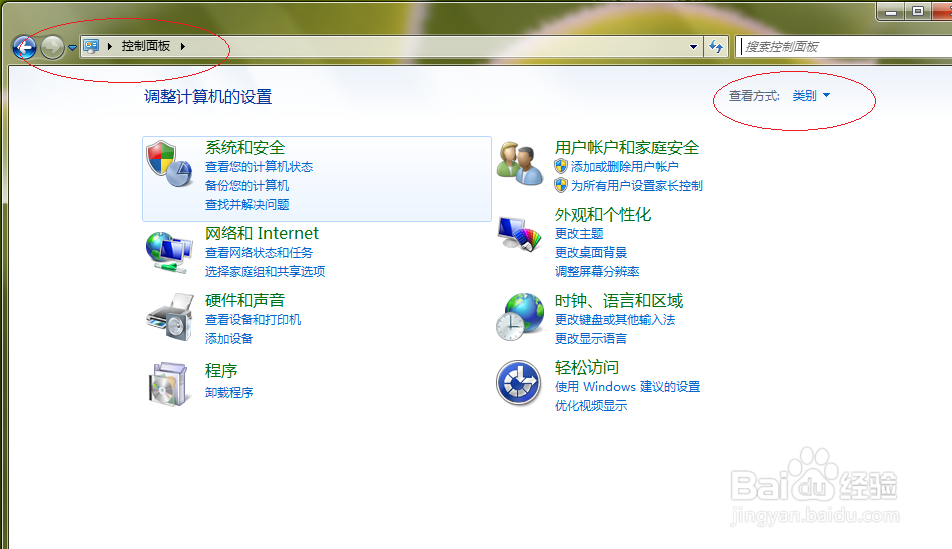The image size is (952, 549).
Task: Click the 搜索控制面板 search field
Action: pos(844,47)
